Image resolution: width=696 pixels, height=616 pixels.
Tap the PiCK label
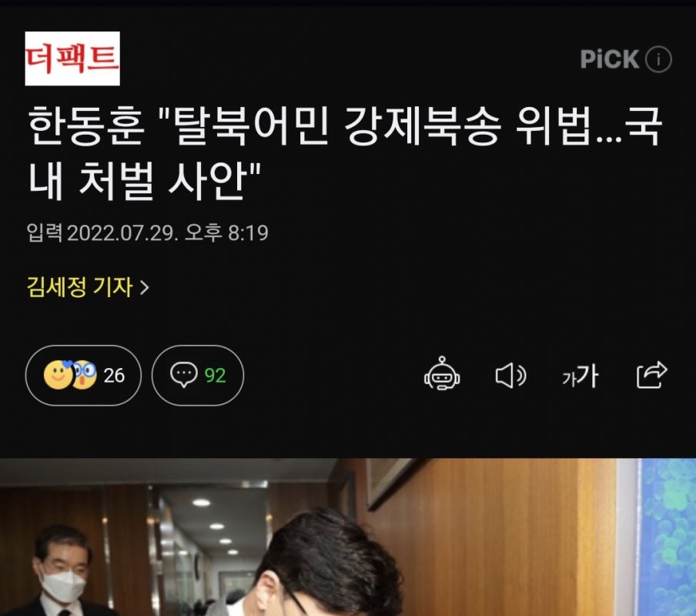pos(609,59)
